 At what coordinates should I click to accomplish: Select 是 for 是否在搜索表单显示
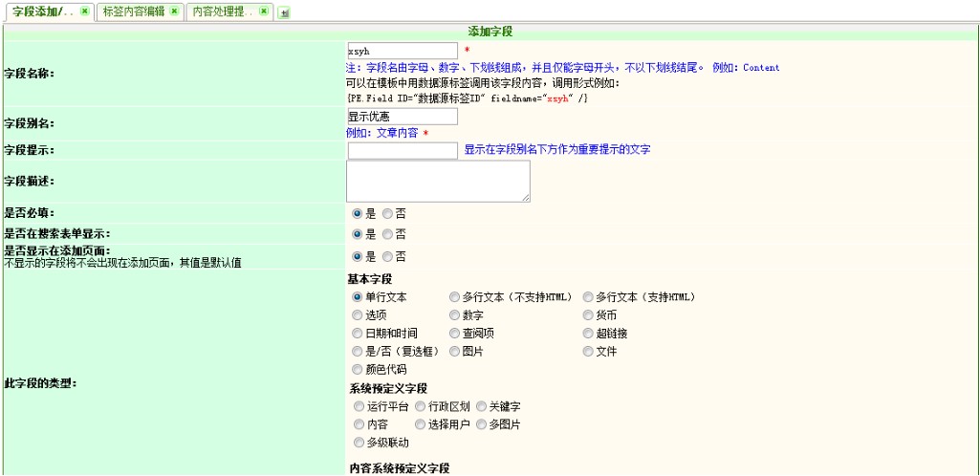pyautogui.click(x=357, y=234)
